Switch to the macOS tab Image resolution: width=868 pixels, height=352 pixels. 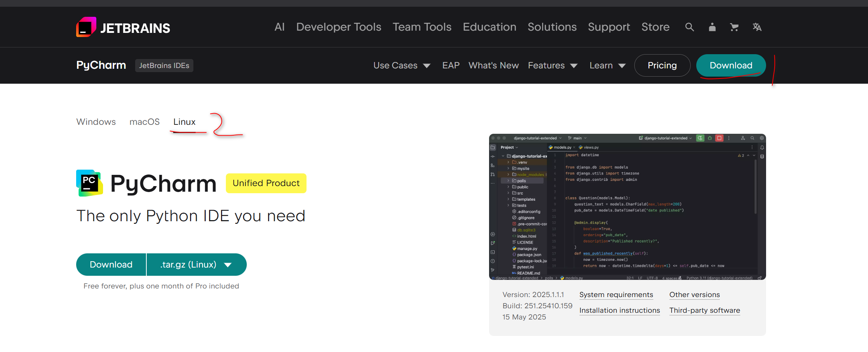[x=144, y=122]
